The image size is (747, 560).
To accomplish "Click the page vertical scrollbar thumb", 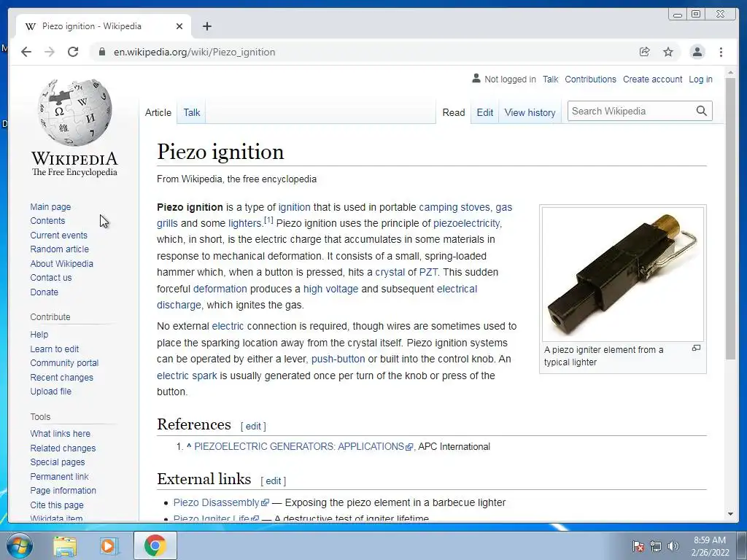I will [730, 218].
